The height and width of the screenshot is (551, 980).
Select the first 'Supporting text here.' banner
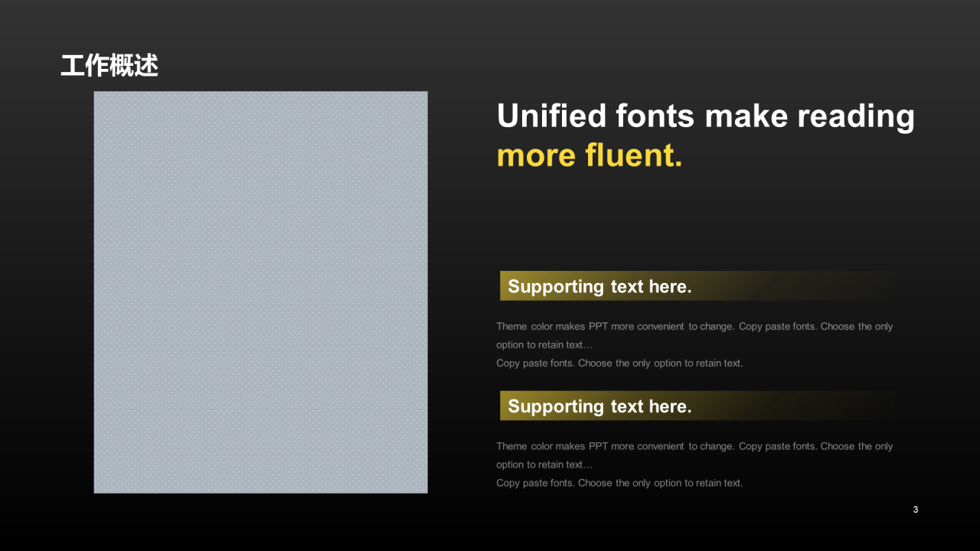[x=697, y=286]
